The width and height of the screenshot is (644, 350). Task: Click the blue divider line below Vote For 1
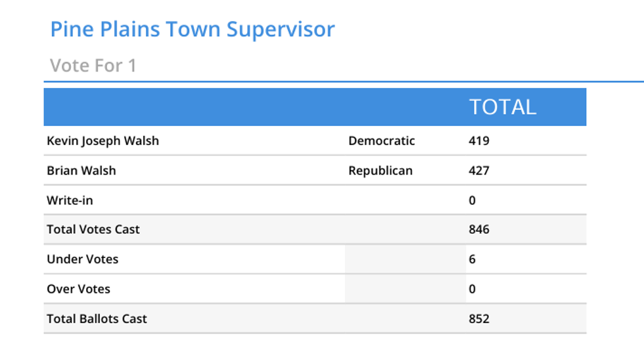click(x=329, y=82)
